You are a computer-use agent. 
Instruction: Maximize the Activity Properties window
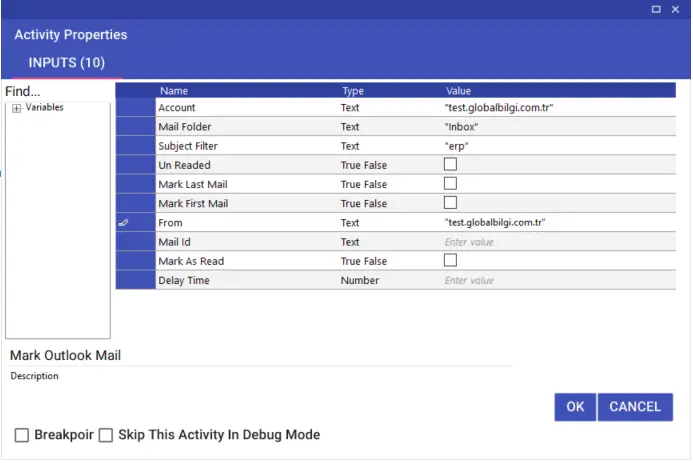click(656, 9)
